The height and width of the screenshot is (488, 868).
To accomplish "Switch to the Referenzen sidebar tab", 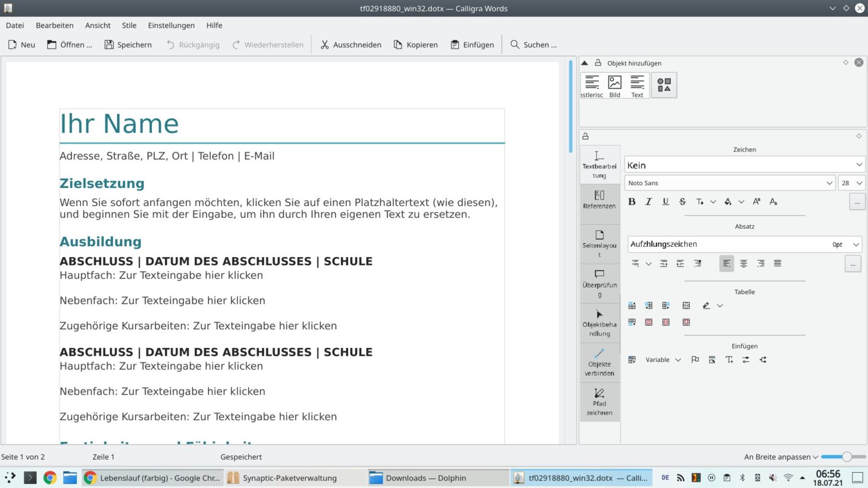I will [600, 201].
